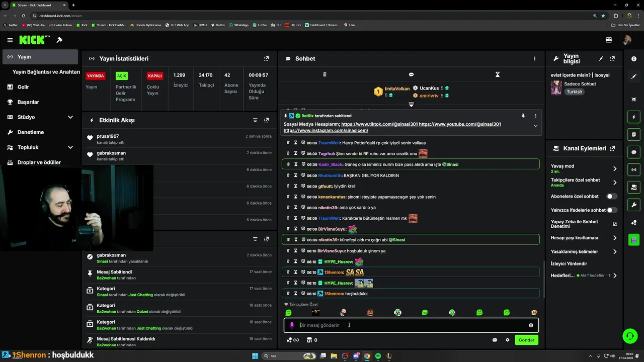Click the lightning bolt icon in right sidebar
The image size is (644, 362).
click(x=634, y=117)
